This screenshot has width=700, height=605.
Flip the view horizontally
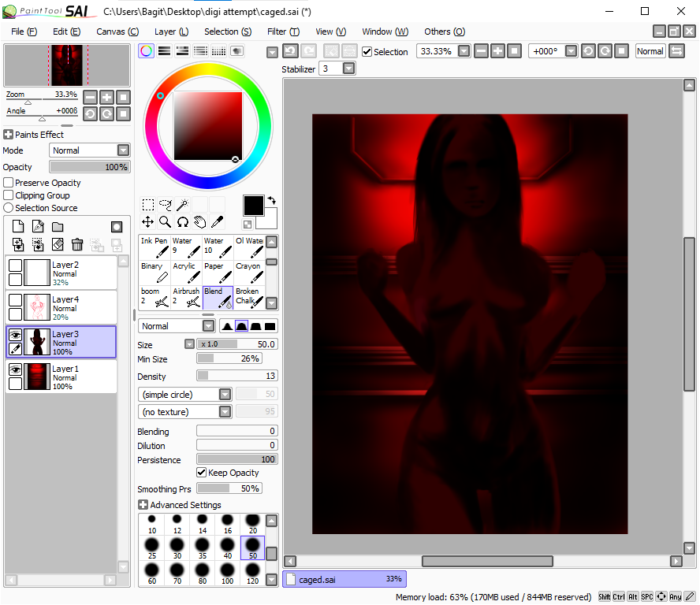pos(677,51)
